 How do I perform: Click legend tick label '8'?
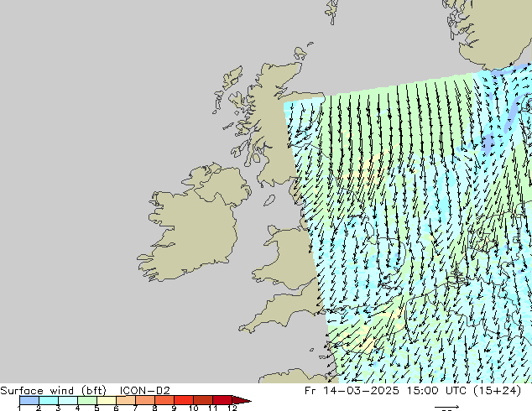click(x=154, y=408)
